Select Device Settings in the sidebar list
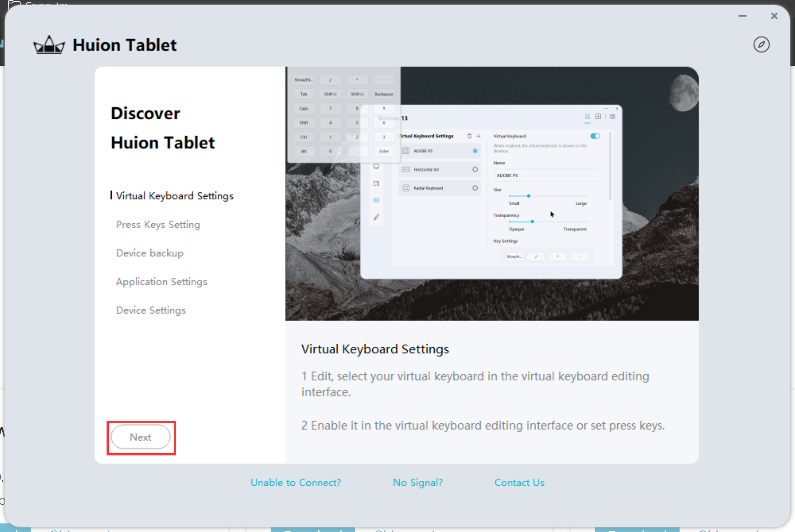 point(151,310)
